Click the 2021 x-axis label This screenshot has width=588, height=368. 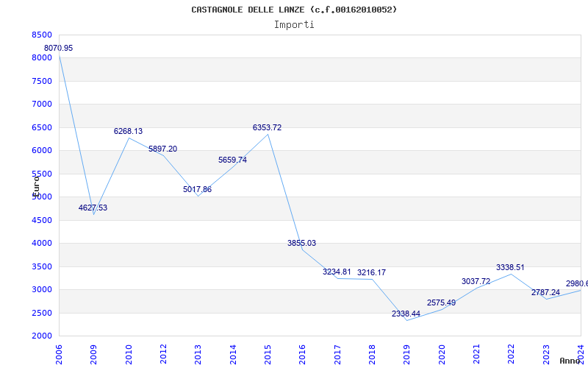click(x=476, y=355)
